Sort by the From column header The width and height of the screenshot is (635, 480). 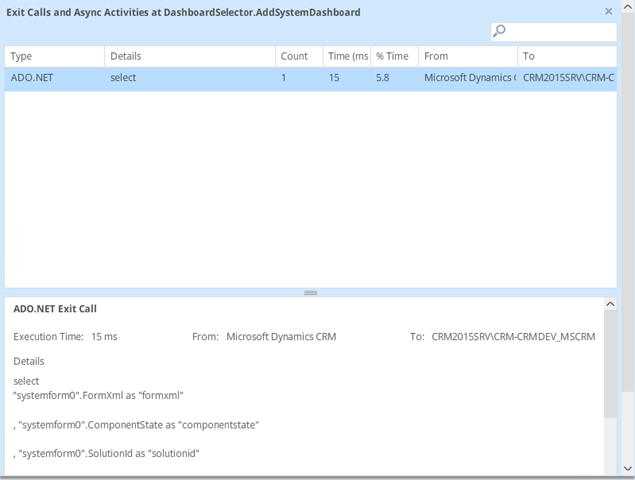coord(467,56)
